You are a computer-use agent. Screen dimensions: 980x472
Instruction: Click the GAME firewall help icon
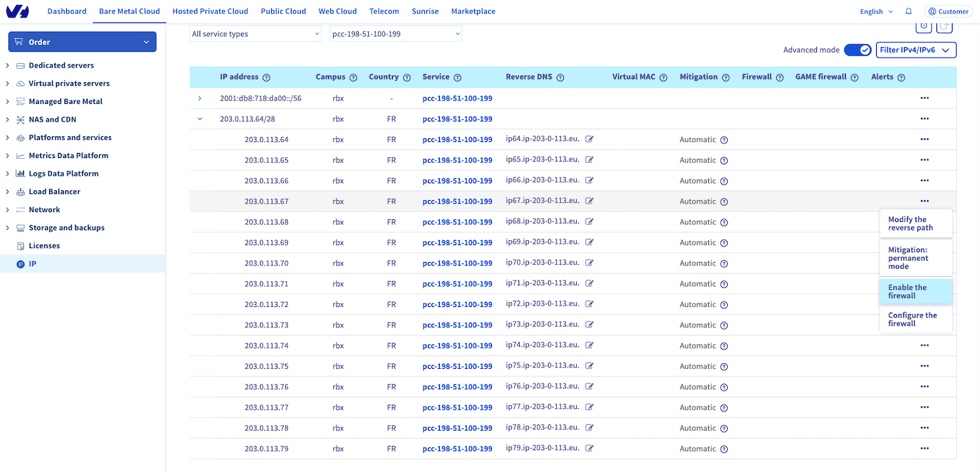pyautogui.click(x=855, y=77)
